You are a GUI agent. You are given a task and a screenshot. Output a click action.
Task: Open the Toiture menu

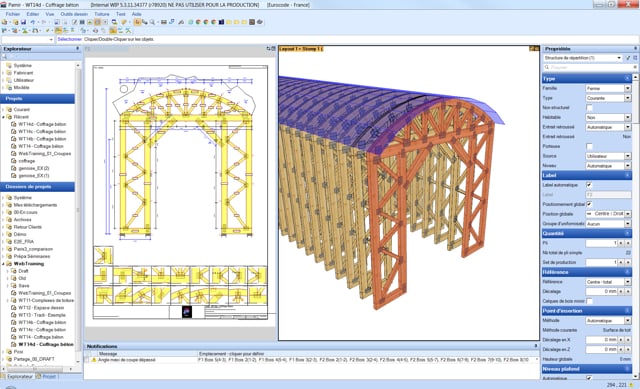(102, 14)
